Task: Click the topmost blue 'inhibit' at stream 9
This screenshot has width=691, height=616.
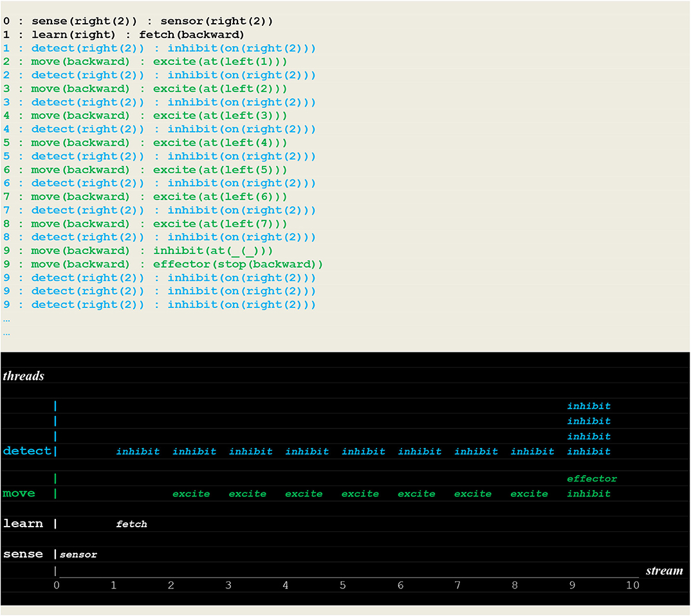Action: 589,406
